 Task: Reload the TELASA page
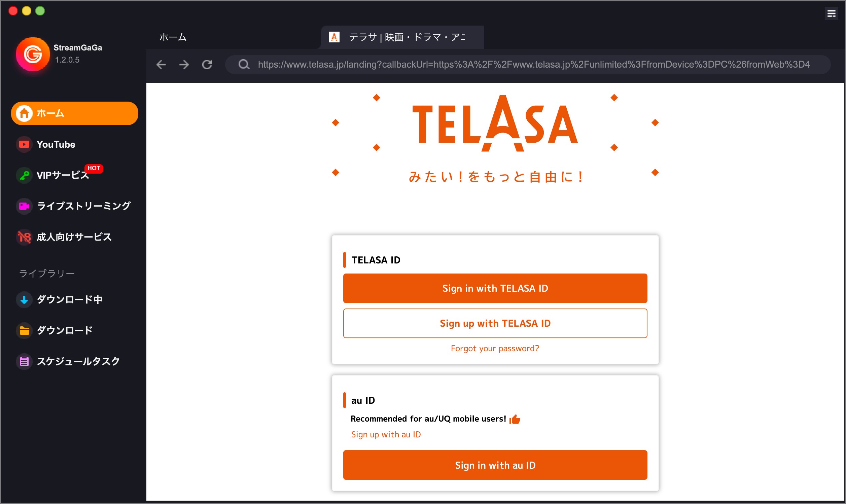click(x=207, y=65)
